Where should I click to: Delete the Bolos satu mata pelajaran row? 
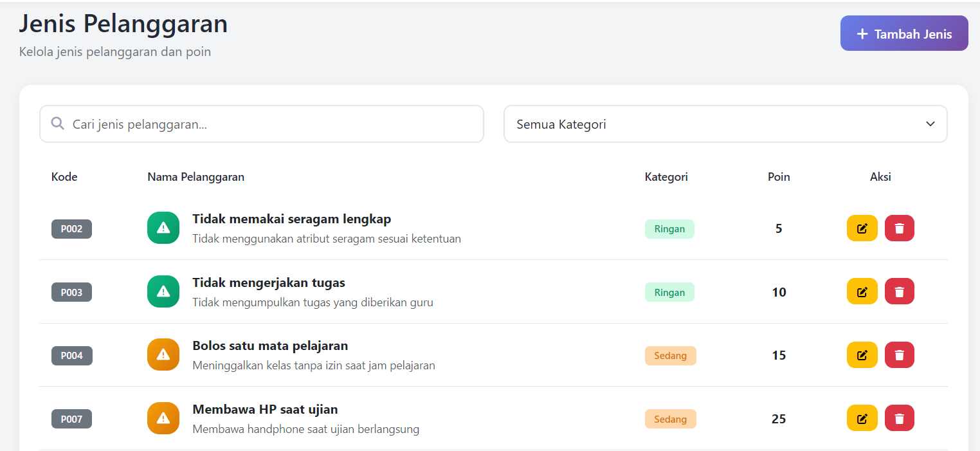pos(900,355)
